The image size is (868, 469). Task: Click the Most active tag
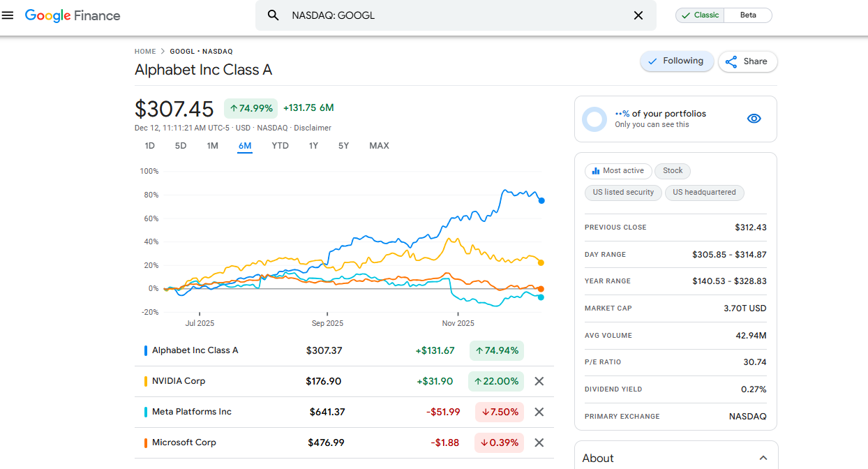(618, 171)
